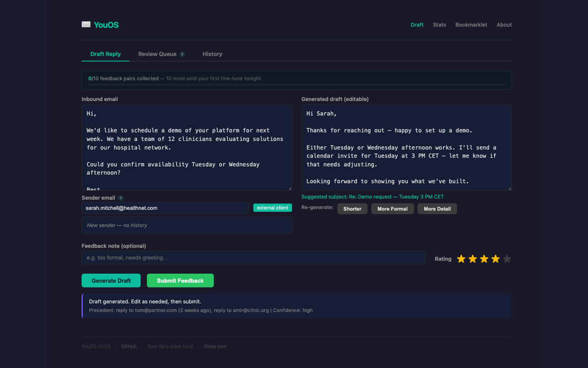This screenshot has width=588, height=368.
Task: Switch to the Draft Reply tab
Action: click(106, 54)
